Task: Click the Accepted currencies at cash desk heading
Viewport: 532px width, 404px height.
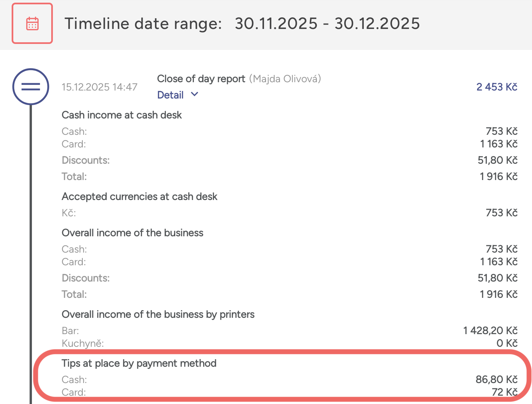Action: pyautogui.click(x=139, y=197)
